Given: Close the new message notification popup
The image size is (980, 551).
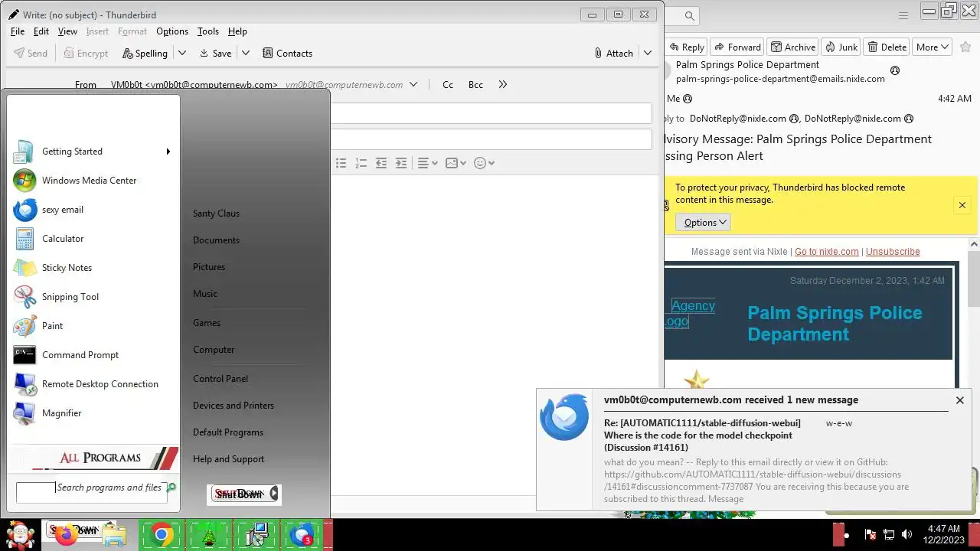Looking at the screenshot, I should point(959,400).
